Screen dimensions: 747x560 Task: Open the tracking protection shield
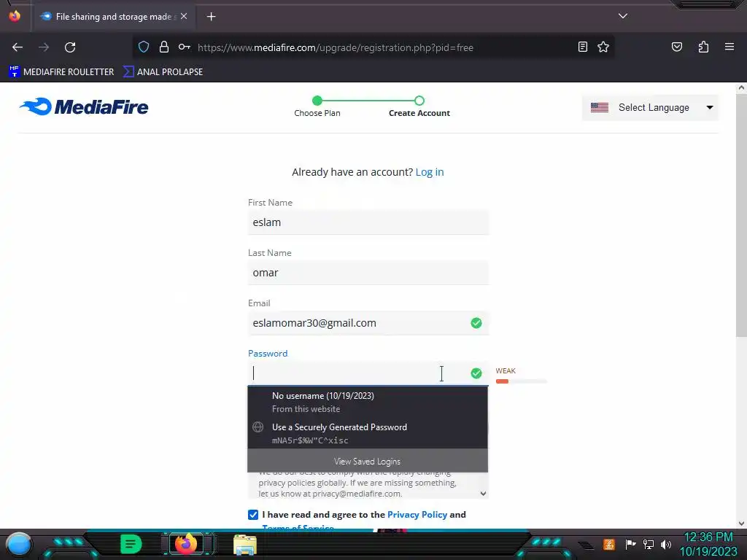pos(144,47)
